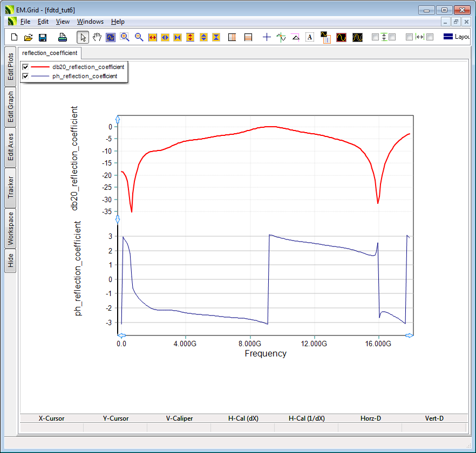The height and width of the screenshot is (453, 476).
Task: Uncheck db20_reflection_coefficient legend checkbox
Action: point(25,67)
